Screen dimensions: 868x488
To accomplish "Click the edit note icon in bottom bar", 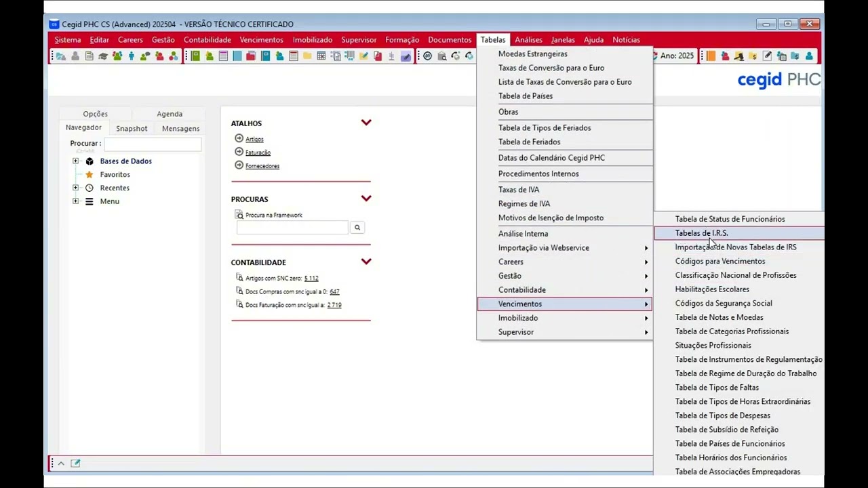I will [75, 464].
